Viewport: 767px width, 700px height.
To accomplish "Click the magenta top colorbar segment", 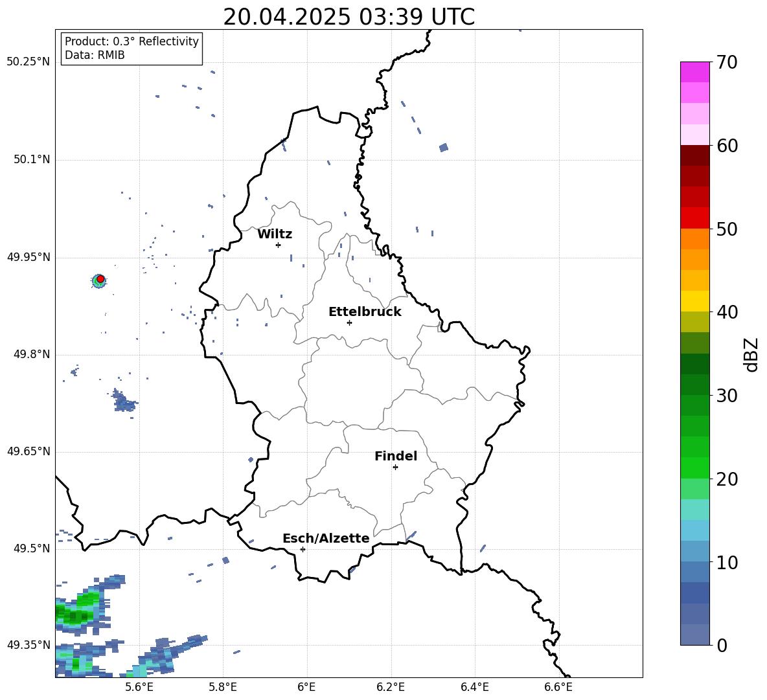I will click(694, 73).
